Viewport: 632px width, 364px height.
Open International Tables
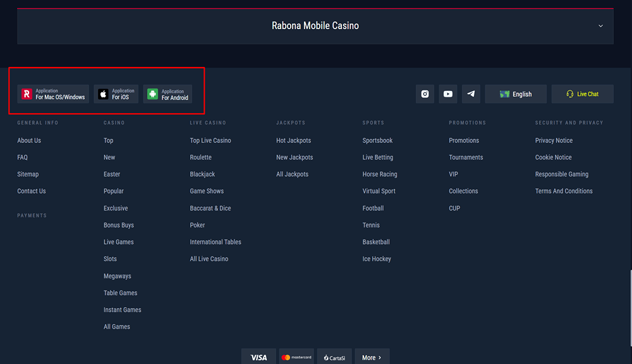[x=216, y=242]
